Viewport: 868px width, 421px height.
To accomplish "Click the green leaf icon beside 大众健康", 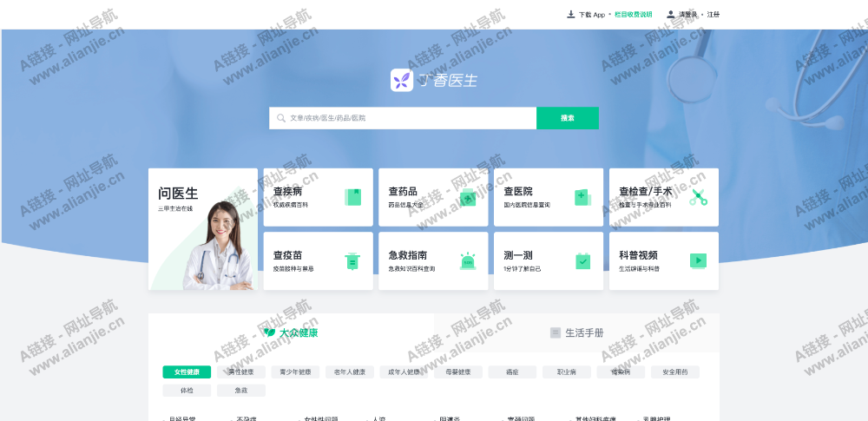I will [270, 332].
